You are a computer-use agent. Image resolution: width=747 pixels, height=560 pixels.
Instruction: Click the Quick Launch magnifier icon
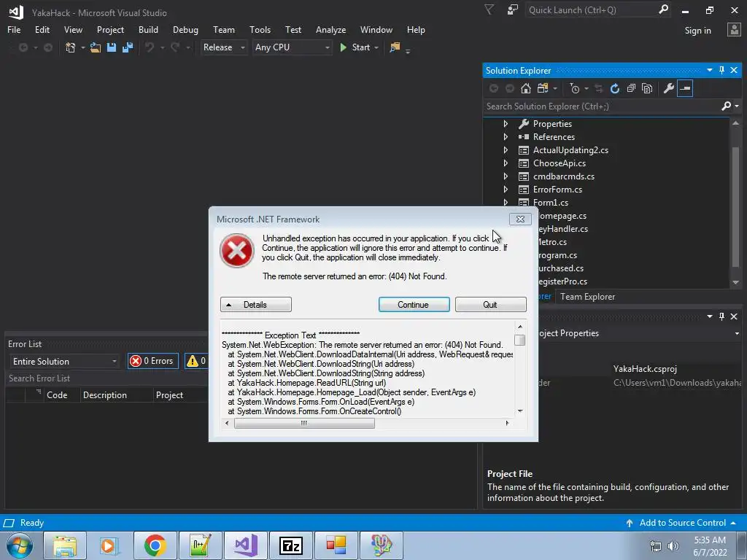coord(663,9)
